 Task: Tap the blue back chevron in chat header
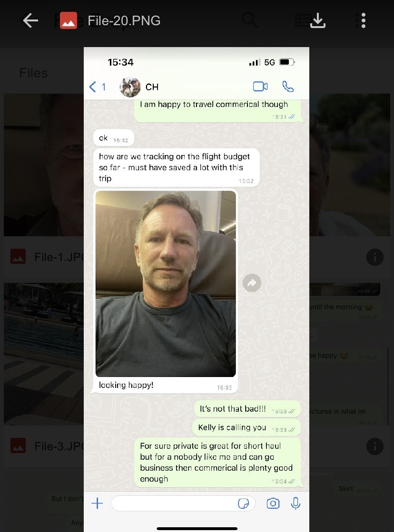(x=92, y=87)
